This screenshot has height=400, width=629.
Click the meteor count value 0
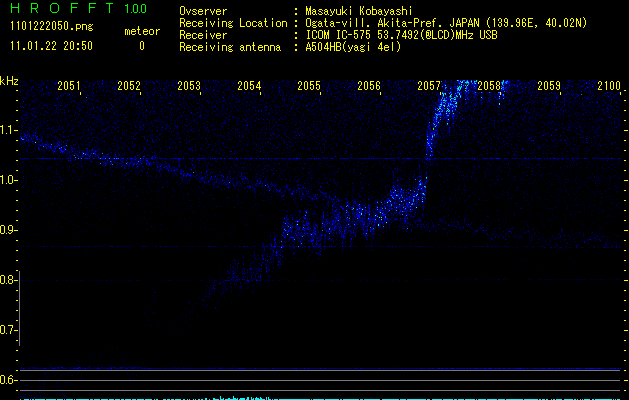tap(142, 46)
